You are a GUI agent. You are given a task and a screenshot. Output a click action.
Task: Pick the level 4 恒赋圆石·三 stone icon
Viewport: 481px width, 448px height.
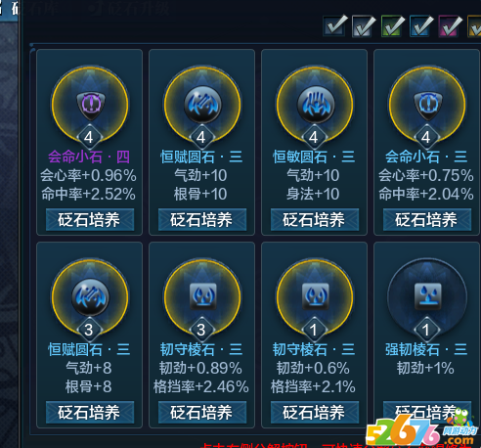pos(202,105)
